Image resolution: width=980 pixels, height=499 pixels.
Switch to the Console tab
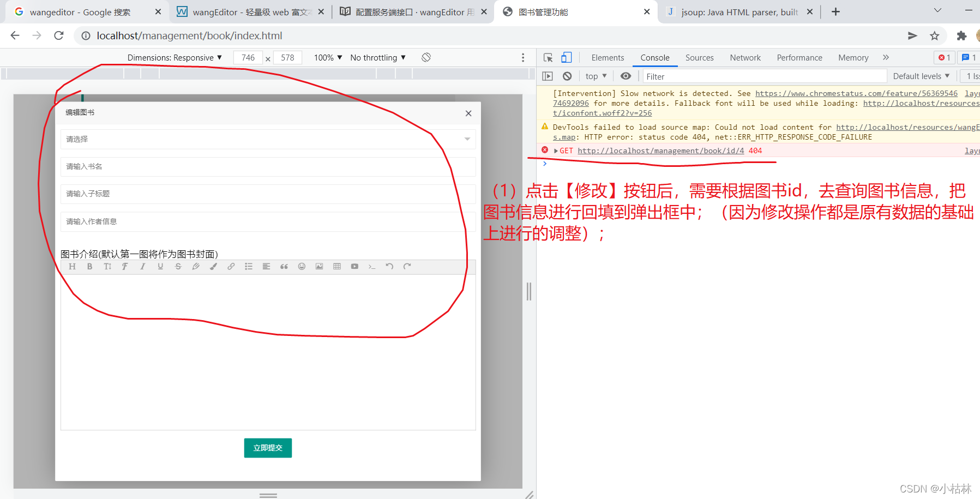click(x=655, y=58)
